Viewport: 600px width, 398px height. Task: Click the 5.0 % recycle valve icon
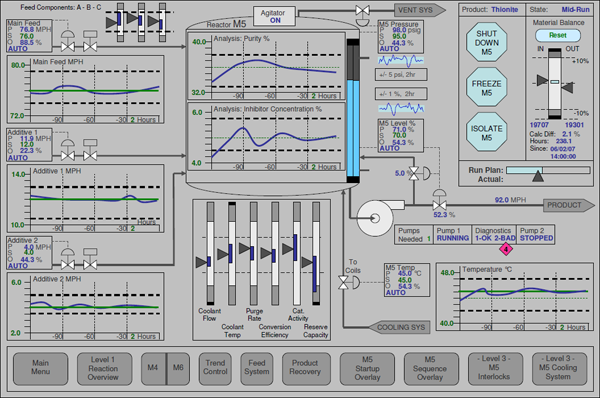tap(420, 173)
